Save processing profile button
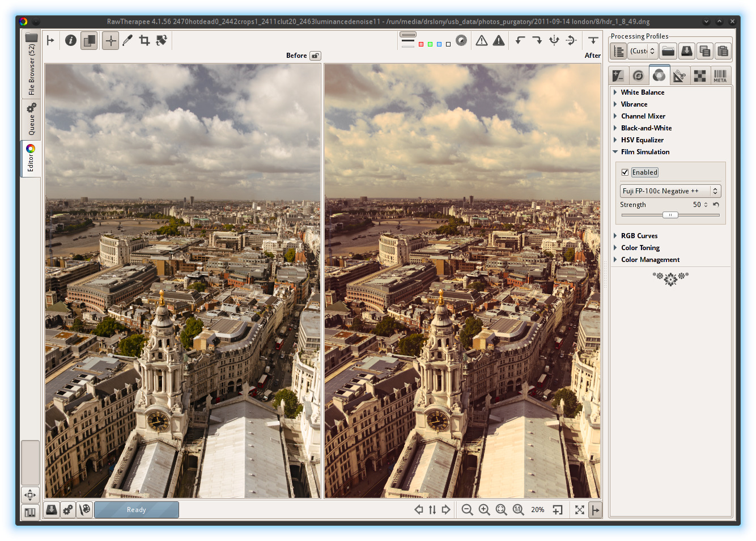 click(687, 51)
